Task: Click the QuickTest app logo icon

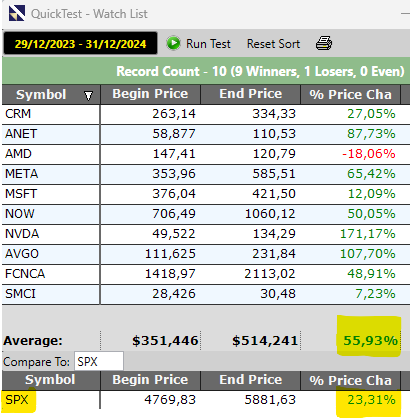Action: (17, 13)
